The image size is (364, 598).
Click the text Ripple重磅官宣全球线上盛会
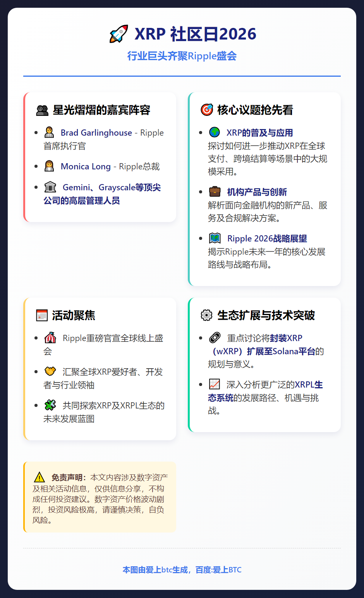pyautogui.click(x=103, y=345)
